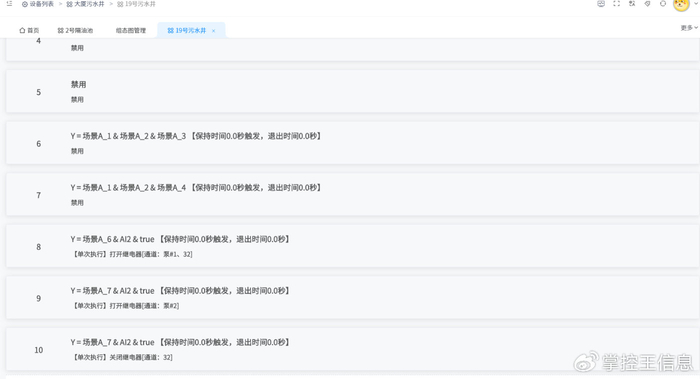Click the refresh icon in header
Image resolution: width=700 pixels, height=379 pixels.
coord(663,4)
